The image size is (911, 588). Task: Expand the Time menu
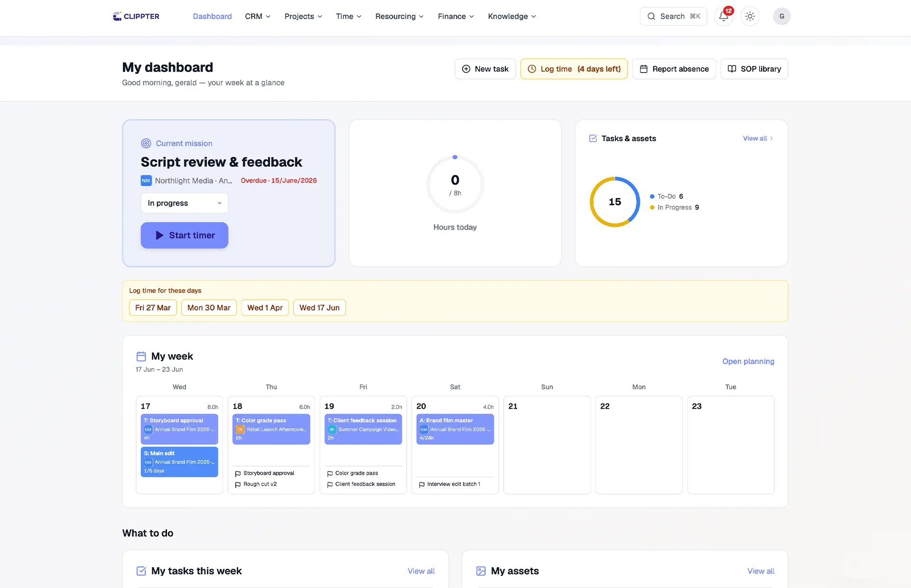click(349, 16)
